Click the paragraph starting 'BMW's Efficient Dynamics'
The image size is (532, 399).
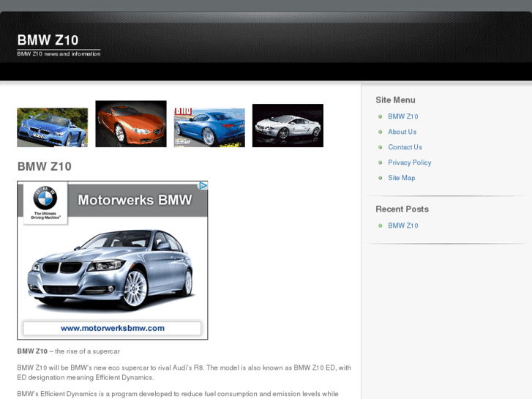point(177,394)
